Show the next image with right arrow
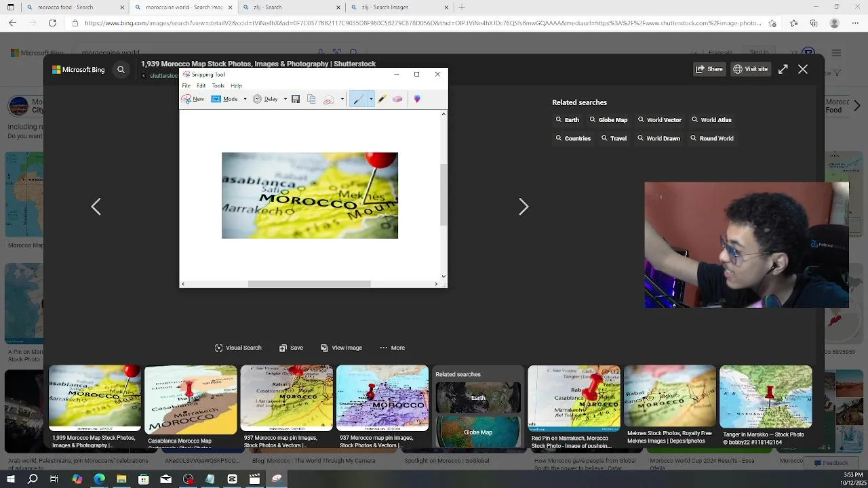Image resolution: width=868 pixels, height=488 pixels. coord(524,207)
